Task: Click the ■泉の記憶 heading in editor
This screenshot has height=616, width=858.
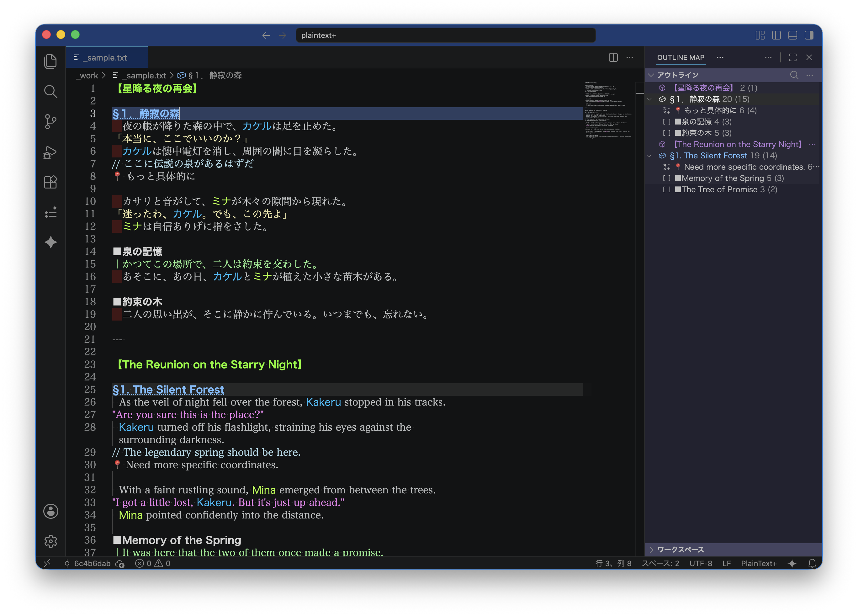Action: point(137,252)
